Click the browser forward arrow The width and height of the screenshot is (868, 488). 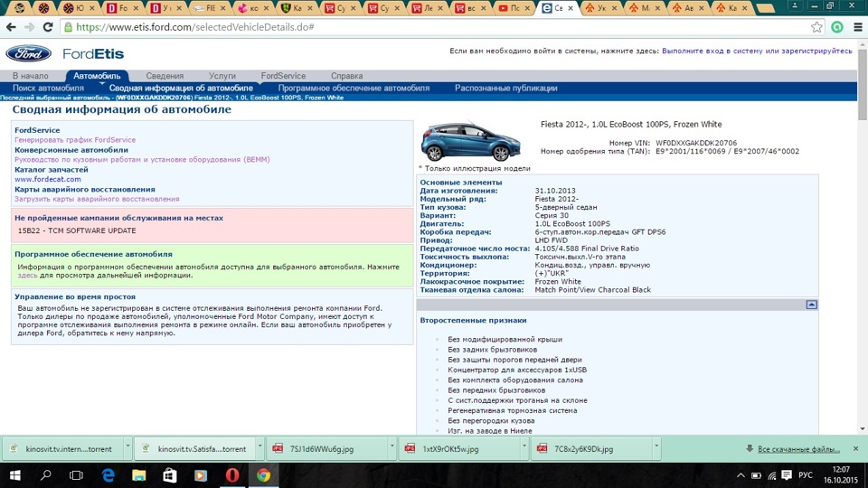tap(29, 27)
